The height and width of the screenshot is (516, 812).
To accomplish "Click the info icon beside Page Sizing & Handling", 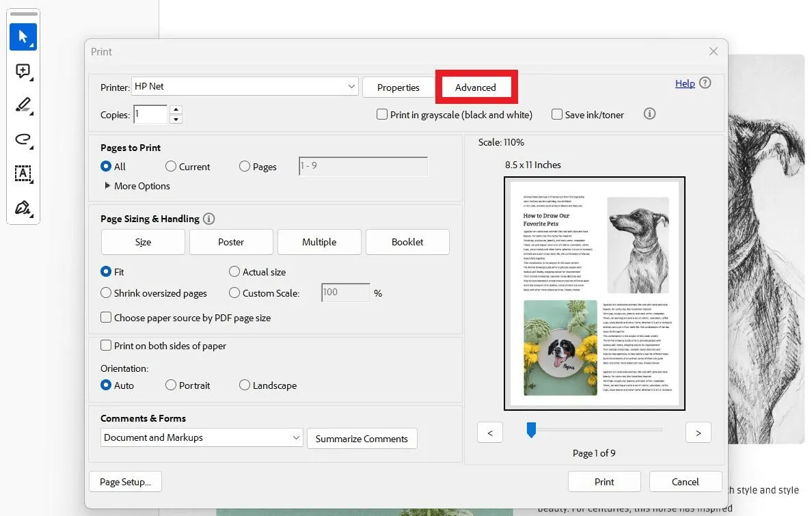I will coord(208,219).
